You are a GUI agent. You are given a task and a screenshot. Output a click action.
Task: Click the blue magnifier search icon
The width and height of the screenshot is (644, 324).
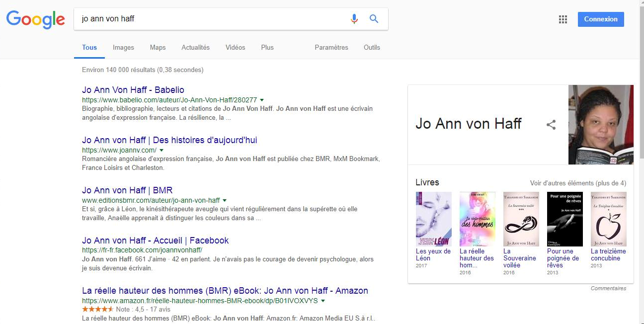coord(374,19)
